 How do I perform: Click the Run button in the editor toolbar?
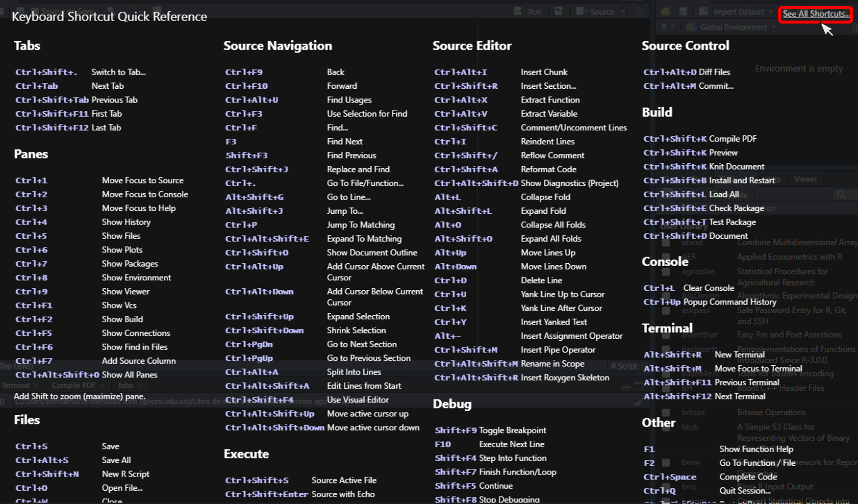click(x=528, y=12)
